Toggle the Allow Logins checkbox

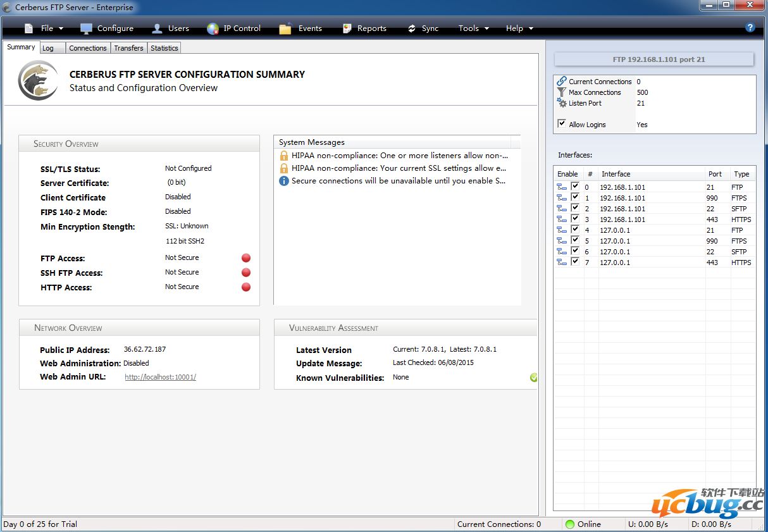pyautogui.click(x=562, y=124)
